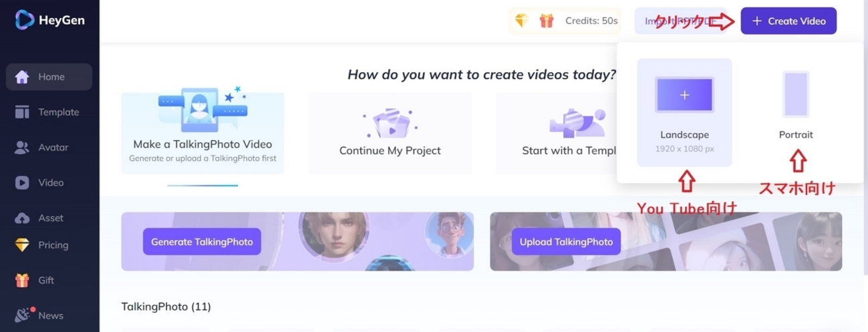The image size is (868, 332).
Task: View Pricing via the diamond icon
Action: [x=22, y=245]
